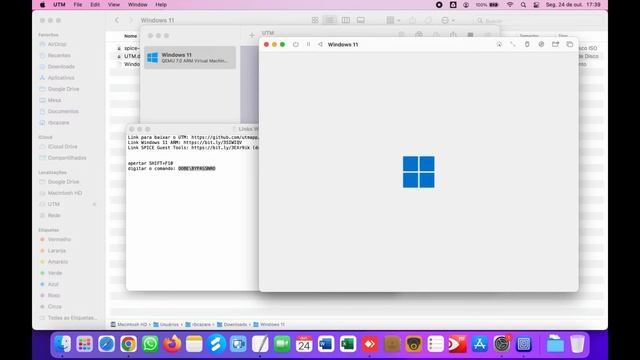
Task: Open Rede in Finder sidebar
Action: click(54, 215)
